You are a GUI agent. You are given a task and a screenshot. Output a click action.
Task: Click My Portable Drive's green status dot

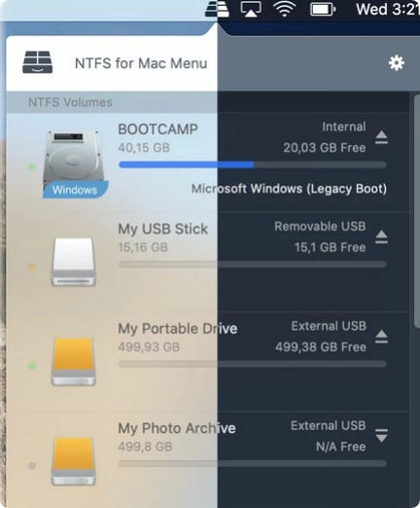(x=32, y=366)
